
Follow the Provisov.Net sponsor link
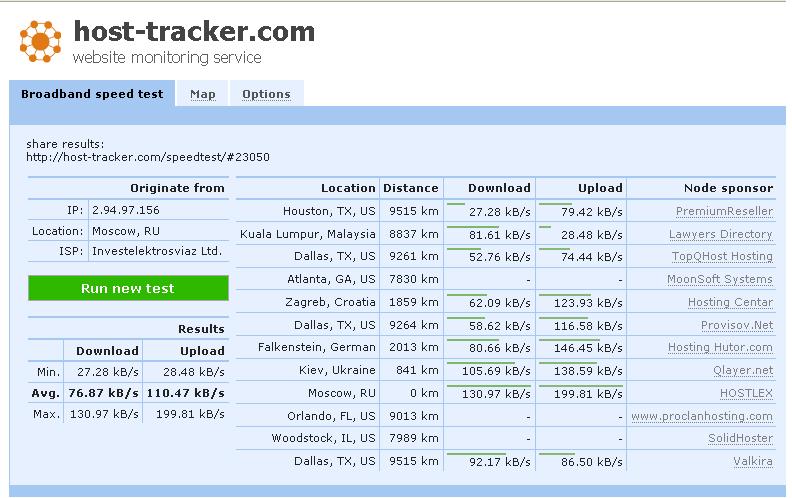[736, 325]
